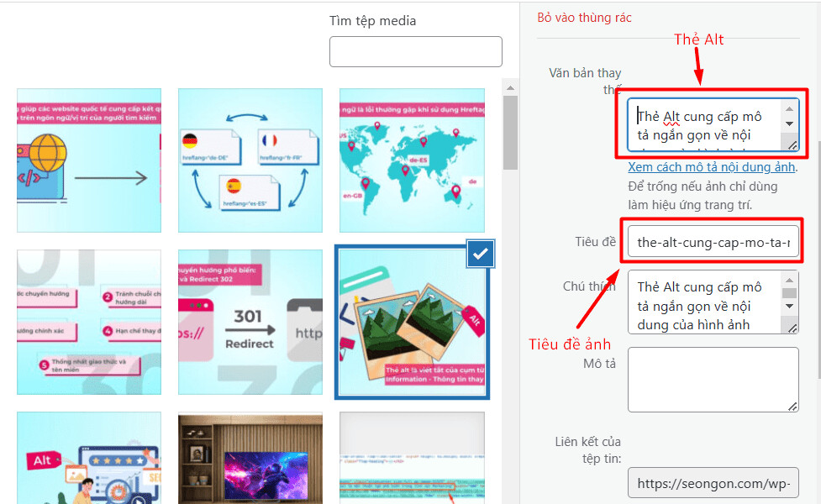Viewport: 821px width, 504px height.
Task: Click the 'Tiêu đề' title input field
Action: (713, 242)
